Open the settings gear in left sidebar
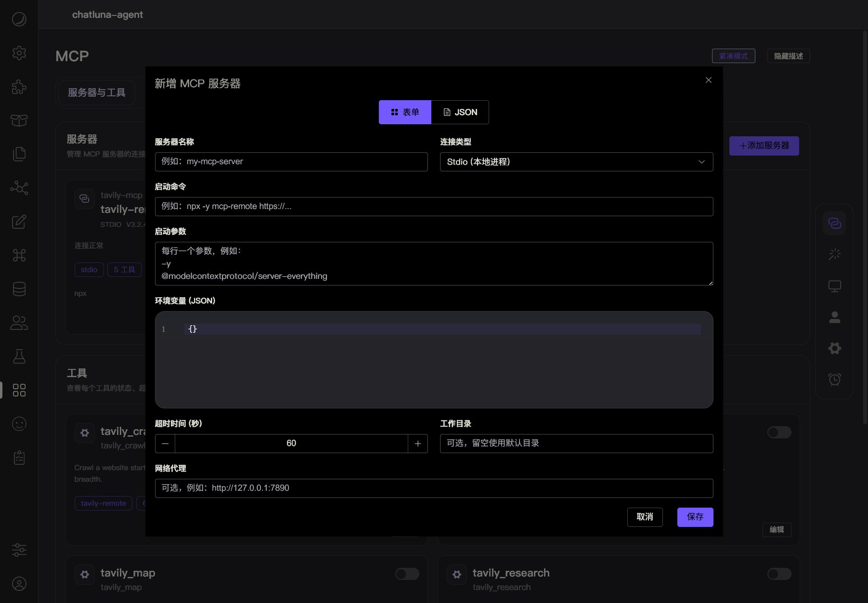The height and width of the screenshot is (603, 868). pyautogui.click(x=19, y=53)
